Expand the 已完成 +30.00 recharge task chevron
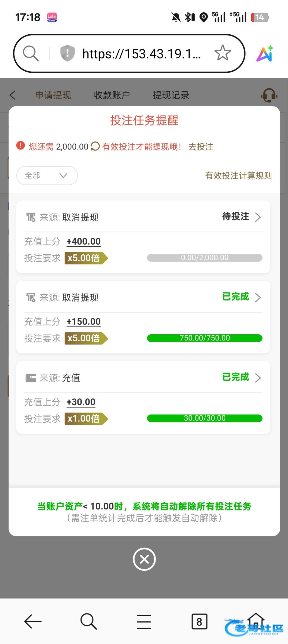The image size is (288, 644). 258,378
